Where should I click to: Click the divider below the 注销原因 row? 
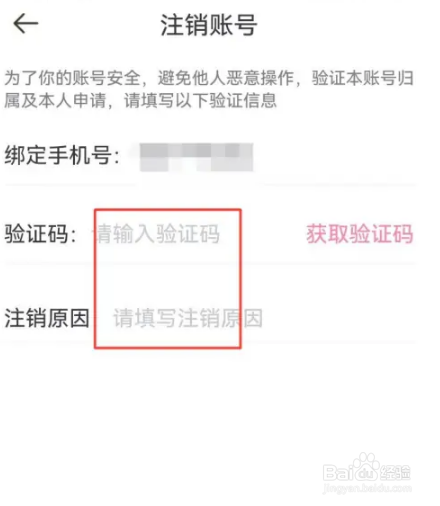pos(210,342)
